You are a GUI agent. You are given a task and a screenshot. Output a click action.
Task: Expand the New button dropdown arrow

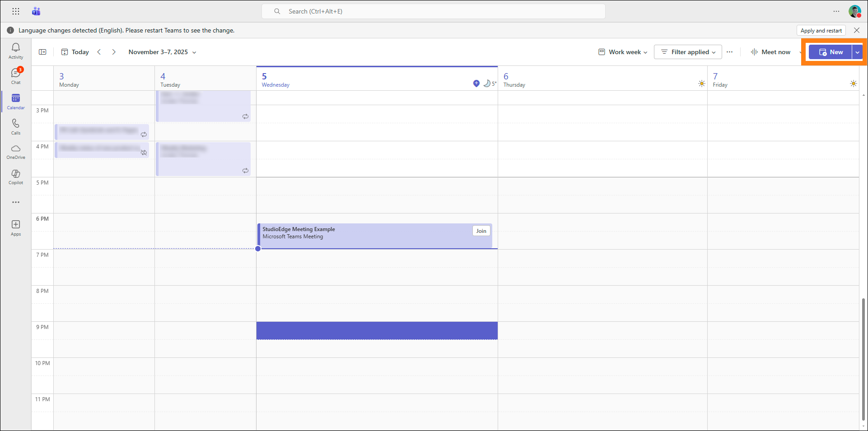tap(857, 52)
